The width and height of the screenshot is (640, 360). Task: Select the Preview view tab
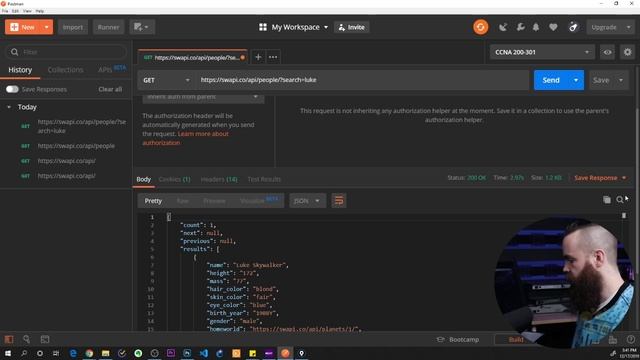click(214, 201)
